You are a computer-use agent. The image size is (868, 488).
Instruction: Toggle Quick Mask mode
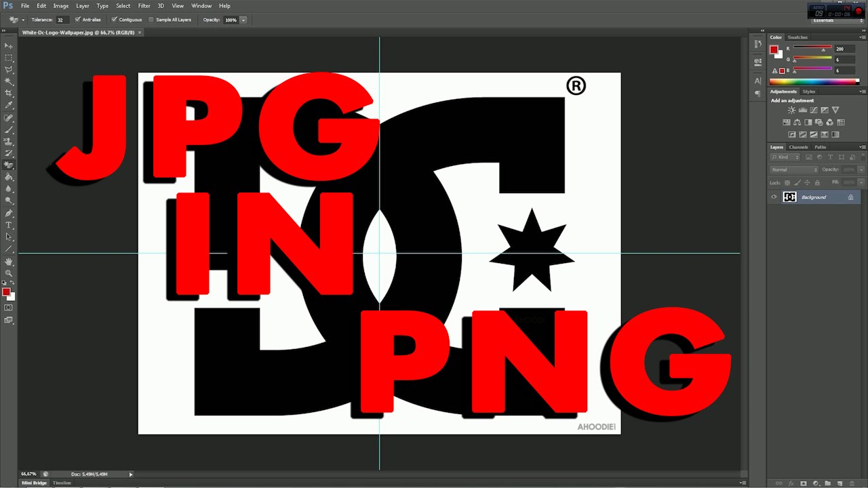click(9, 307)
